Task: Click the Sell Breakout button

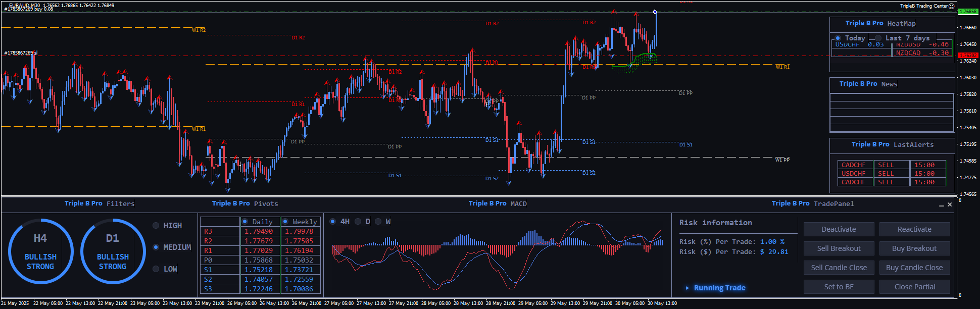Action: tap(839, 248)
